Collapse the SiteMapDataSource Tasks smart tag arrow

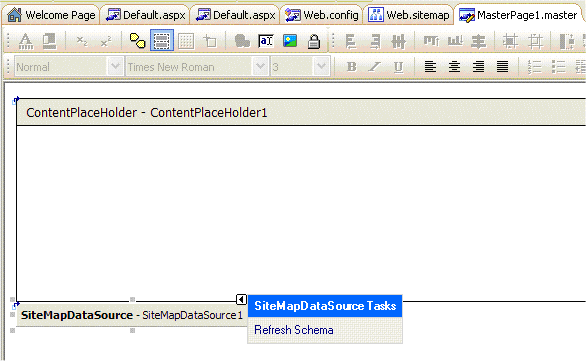(x=241, y=299)
